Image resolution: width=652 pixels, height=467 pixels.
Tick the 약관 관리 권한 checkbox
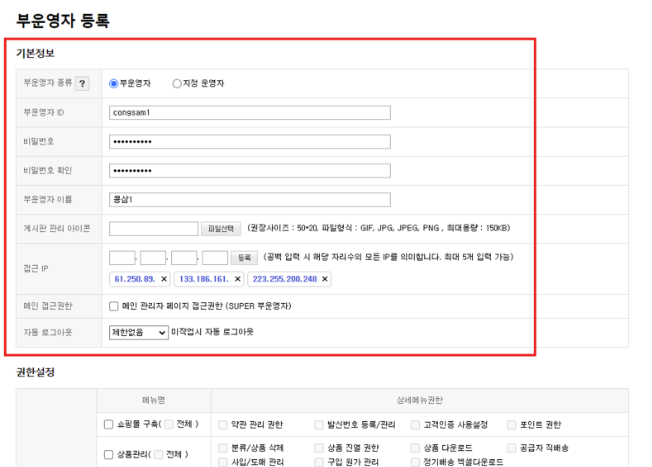coord(222,424)
